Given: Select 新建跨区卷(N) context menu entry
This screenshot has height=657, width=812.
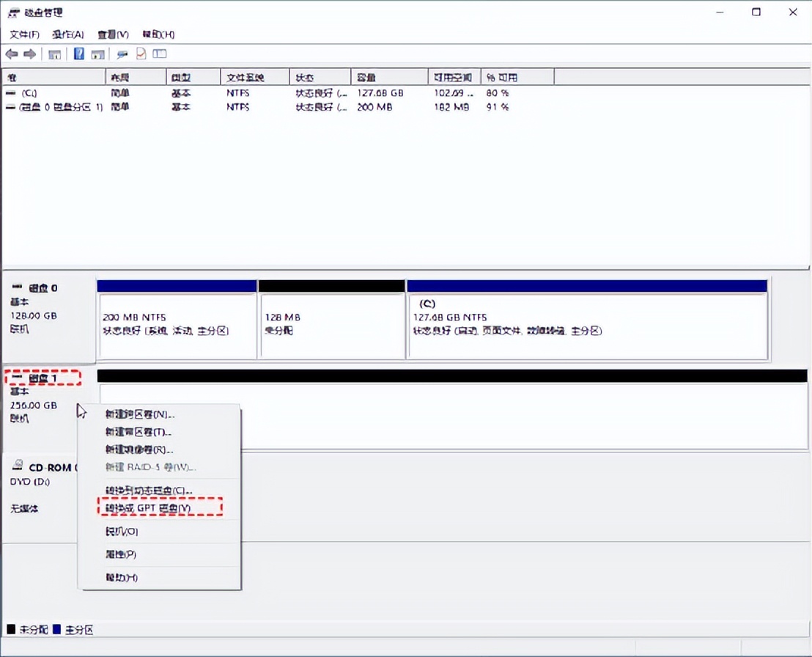Looking at the screenshot, I should click(139, 414).
